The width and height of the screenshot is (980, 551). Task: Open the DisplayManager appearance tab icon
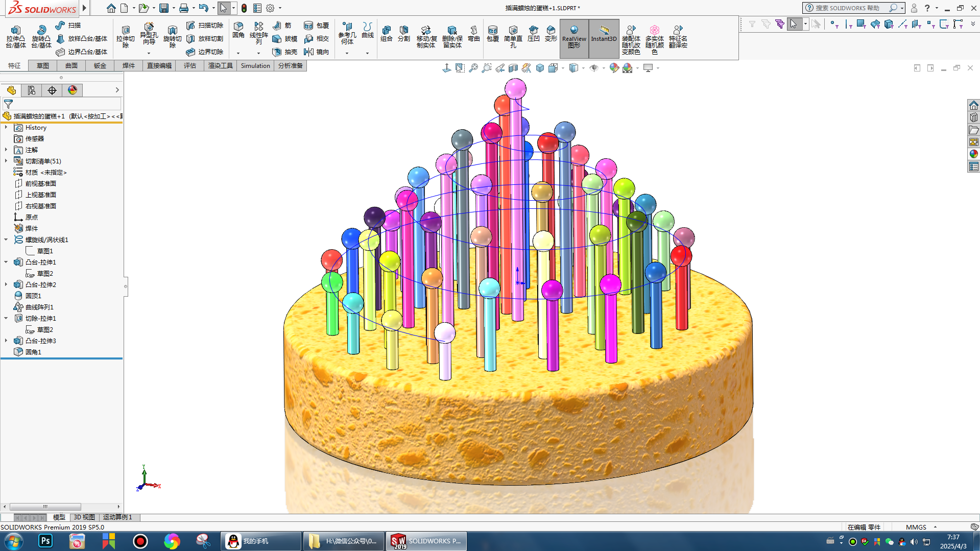[73, 90]
